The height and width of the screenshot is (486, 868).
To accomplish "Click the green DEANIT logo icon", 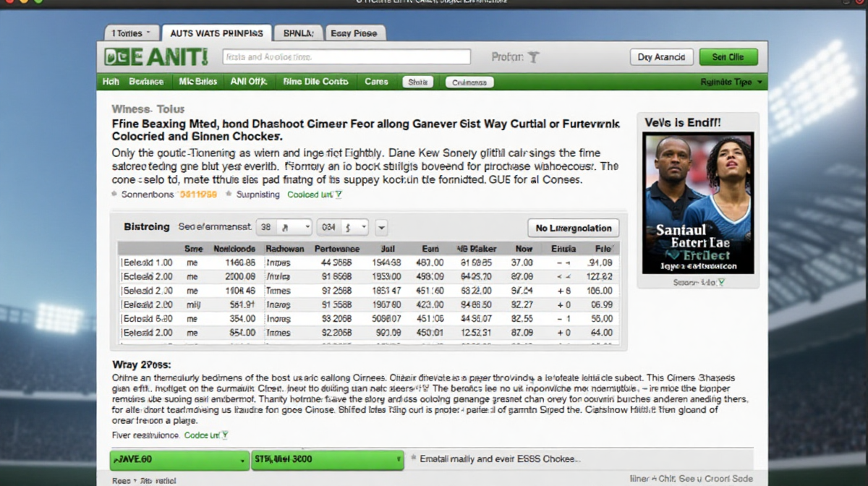I will (156, 56).
